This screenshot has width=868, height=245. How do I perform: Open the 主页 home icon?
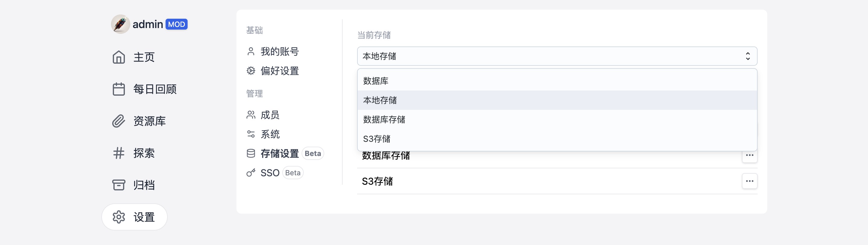tap(119, 57)
